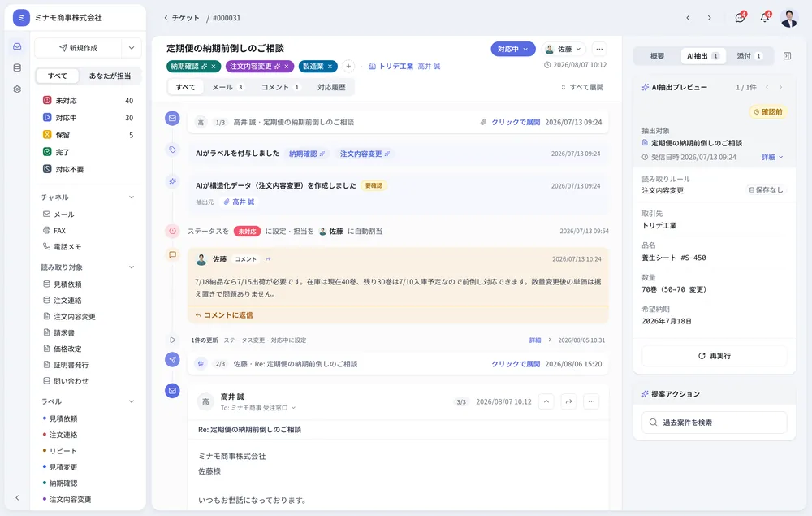812x516 pixels.
Task: Click the attachment clip on first mail row
Action: [x=482, y=122]
